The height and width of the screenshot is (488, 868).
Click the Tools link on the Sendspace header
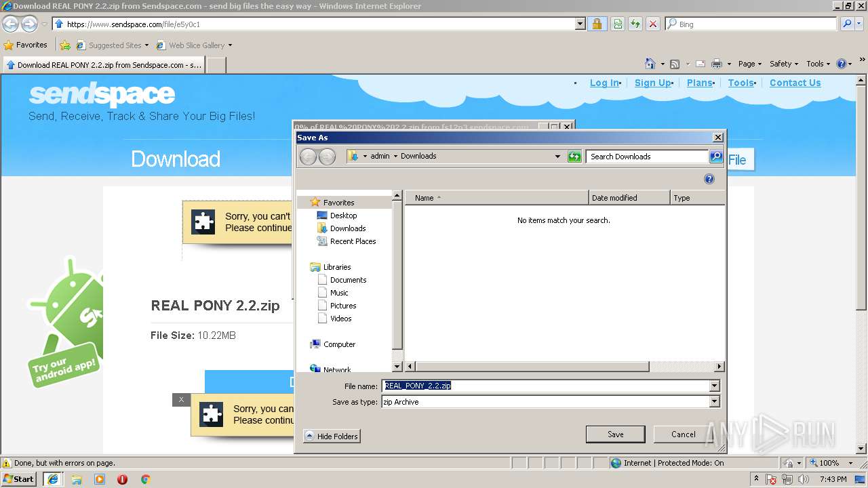tap(741, 83)
